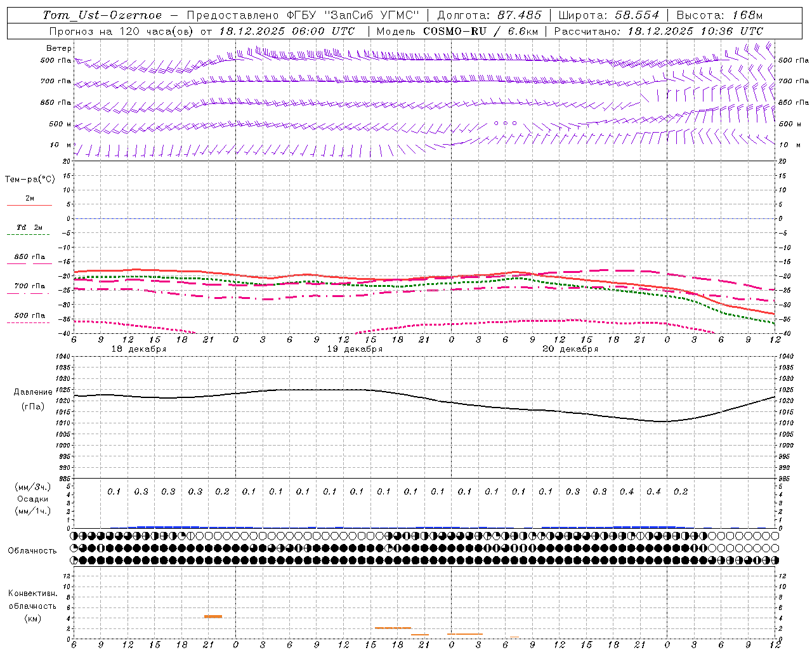Viewport: 812px width, 650px height.
Task: Click the Тем-ра(°C) axis label
Action: (x=30, y=180)
